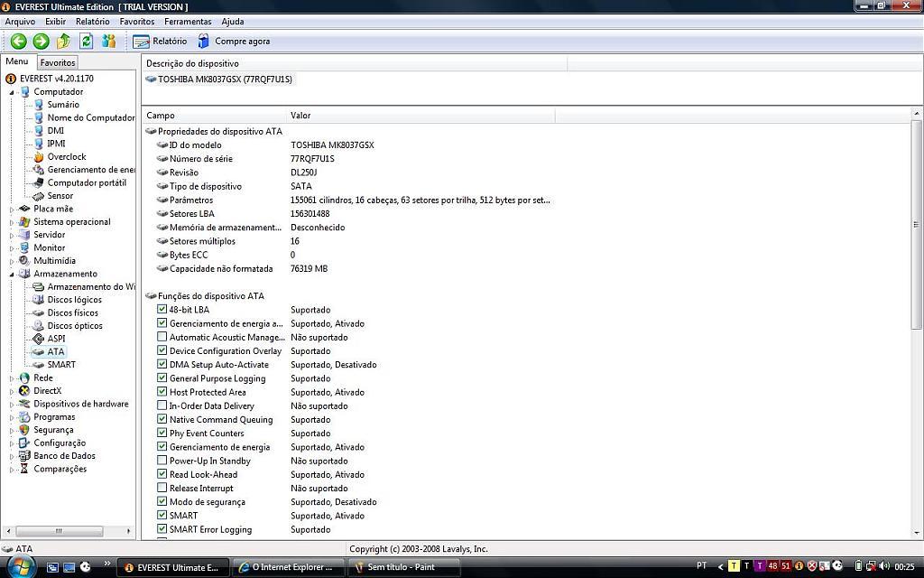Click the green Back arrow toolbar icon

pos(18,42)
